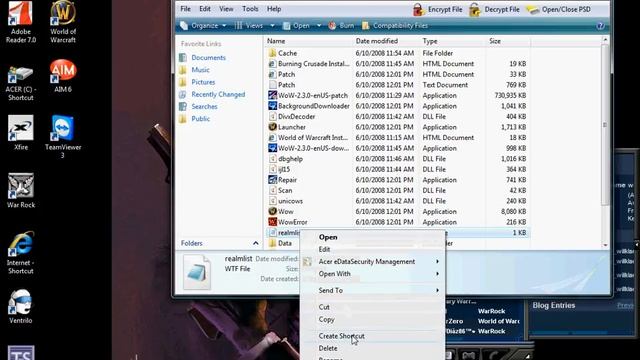Expand Acer eDataSecurity Management submenu
640x360 pixels.
[437, 261]
